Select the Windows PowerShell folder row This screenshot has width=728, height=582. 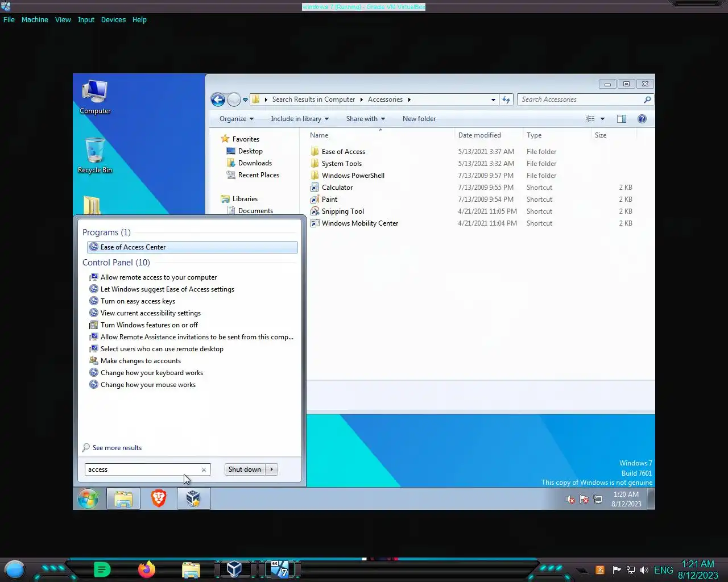click(x=472, y=176)
